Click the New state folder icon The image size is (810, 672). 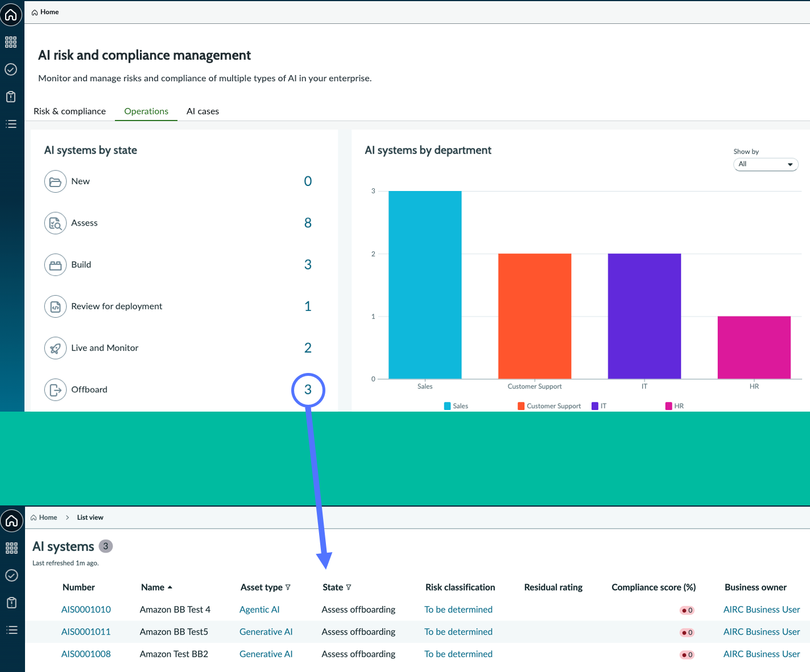click(55, 181)
